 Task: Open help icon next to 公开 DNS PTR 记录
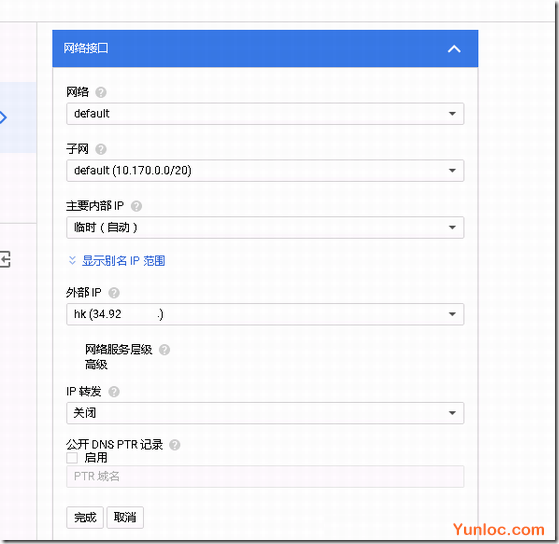(x=174, y=445)
